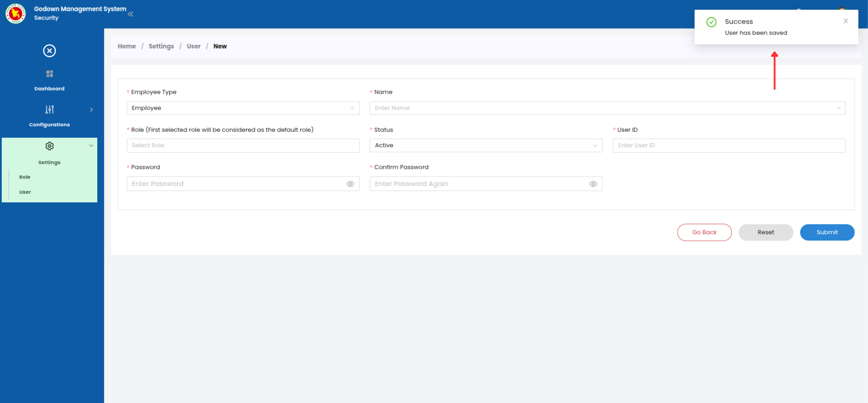Image resolution: width=868 pixels, height=403 pixels.
Task: Select the Dashboard menu label
Action: click(x=49, y=89)
